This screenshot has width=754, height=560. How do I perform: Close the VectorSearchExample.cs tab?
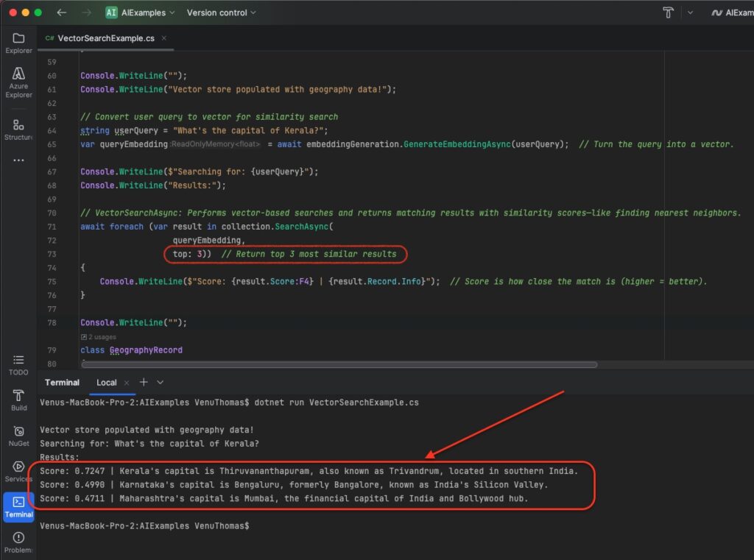[163, 38]
